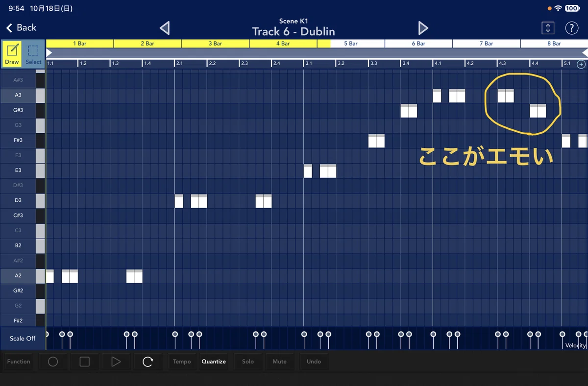This screenshot has height=386, width=588.
Task: Start recording with the circle button
Action: pos(53,362)
